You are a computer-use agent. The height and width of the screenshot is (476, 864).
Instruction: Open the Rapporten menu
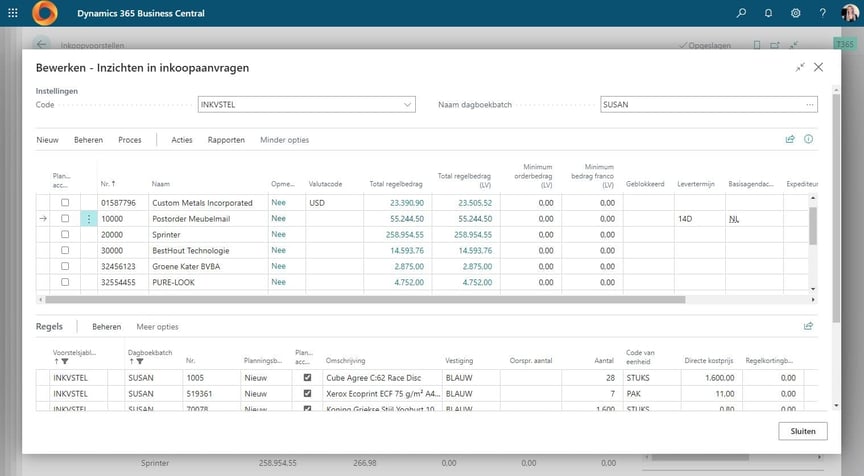[226, 140]
